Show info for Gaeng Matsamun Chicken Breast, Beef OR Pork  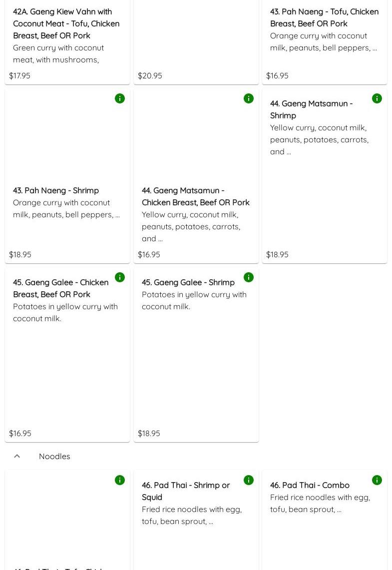pos(249,98)
